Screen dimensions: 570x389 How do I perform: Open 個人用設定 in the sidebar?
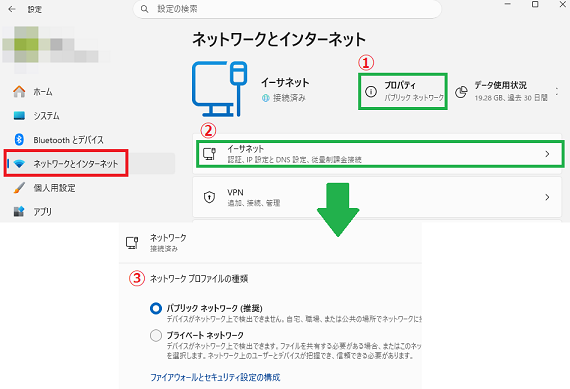[55, 188]
